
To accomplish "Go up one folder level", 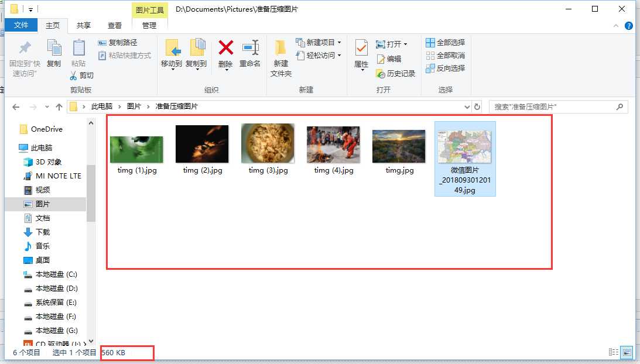I will click(59, 107).
